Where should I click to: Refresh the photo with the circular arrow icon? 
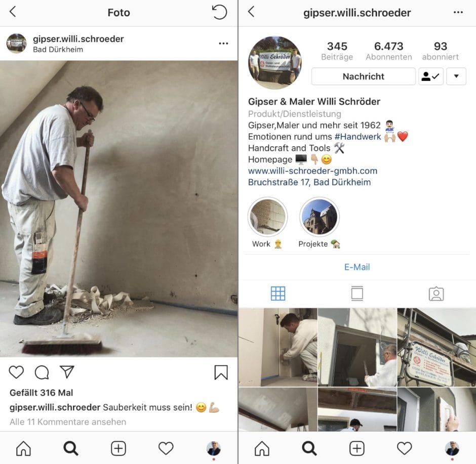(x=219, y=12)
